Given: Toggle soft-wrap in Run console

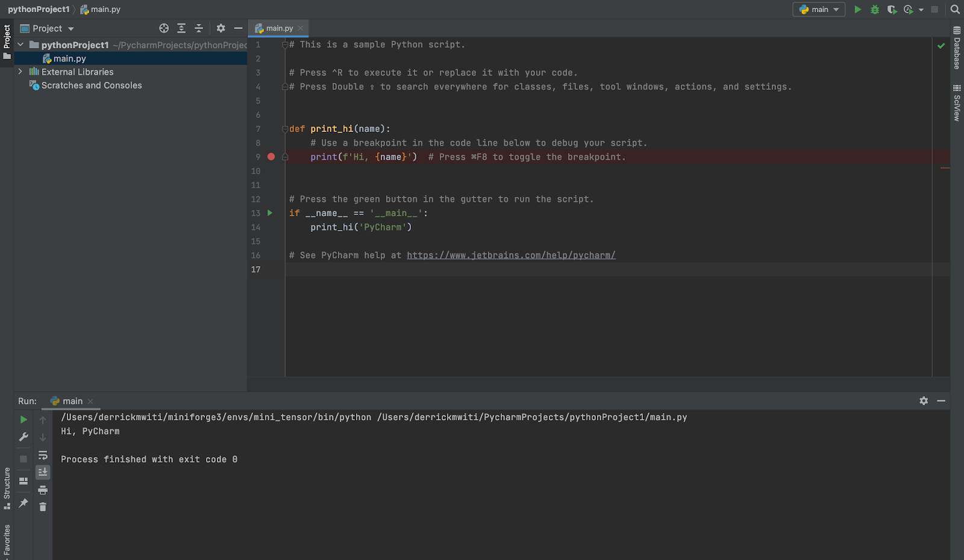Looking at the screenshot, I should [43, 455].
